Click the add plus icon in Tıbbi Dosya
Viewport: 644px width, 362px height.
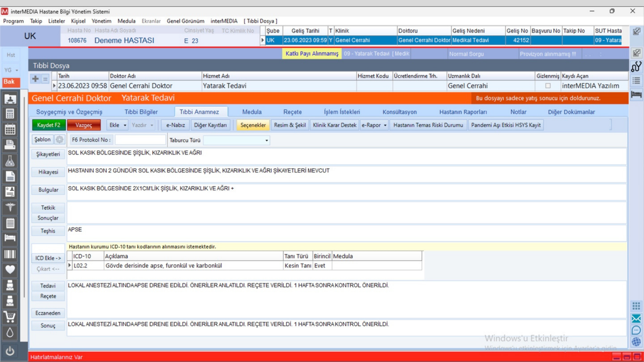point(35,79)
